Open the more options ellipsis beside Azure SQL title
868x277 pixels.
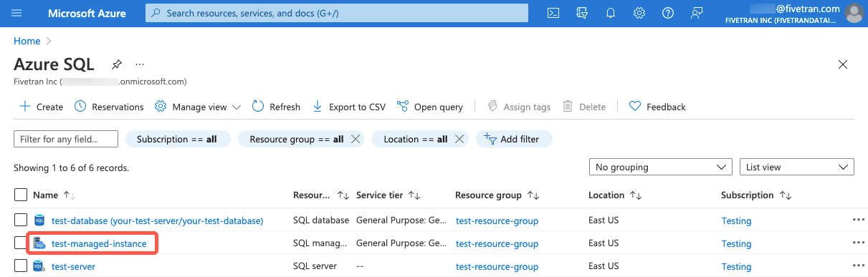[x=140, y=64]
